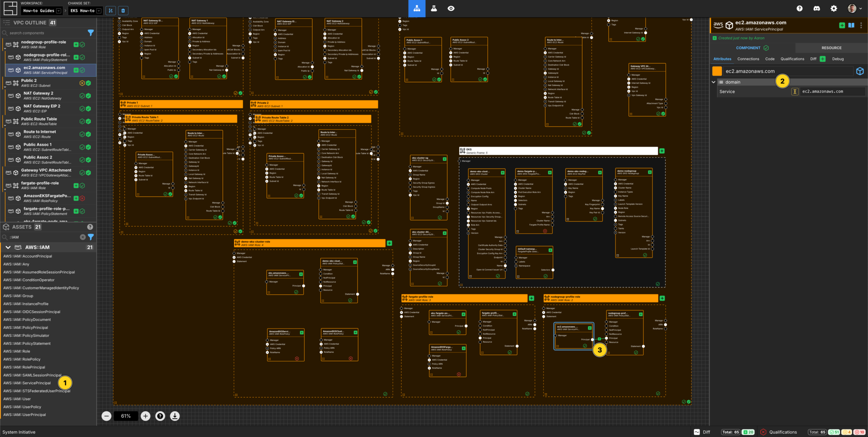Select AWS::IAM::UserPrincipal asset

[x=24, y=414]
